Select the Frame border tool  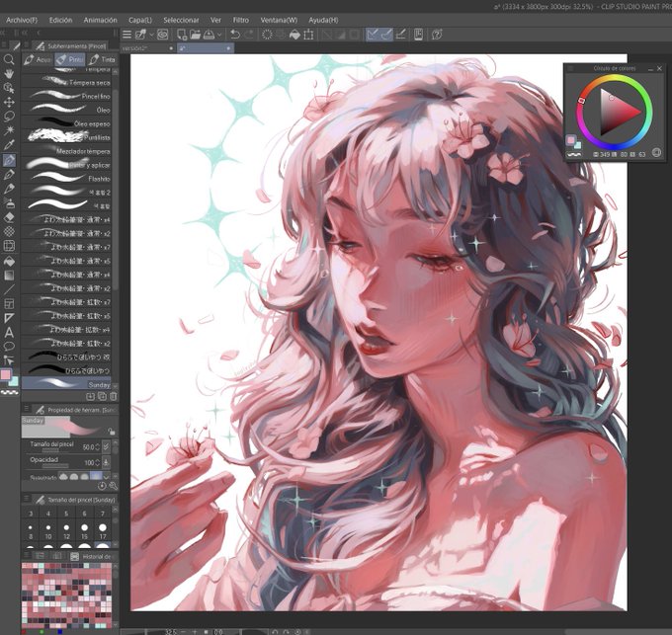[x=9, y=304]
